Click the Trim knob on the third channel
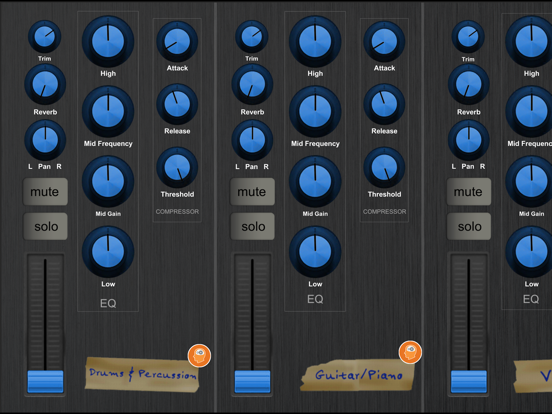Image resolution: width=552 pixels, height=414 pixels. 468,37
